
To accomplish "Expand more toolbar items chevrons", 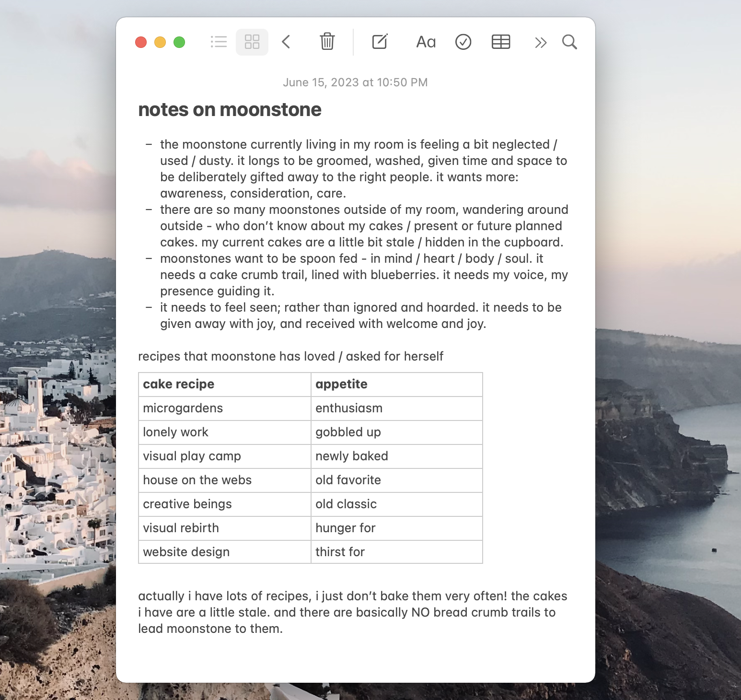I will click(x=541, y=43).
